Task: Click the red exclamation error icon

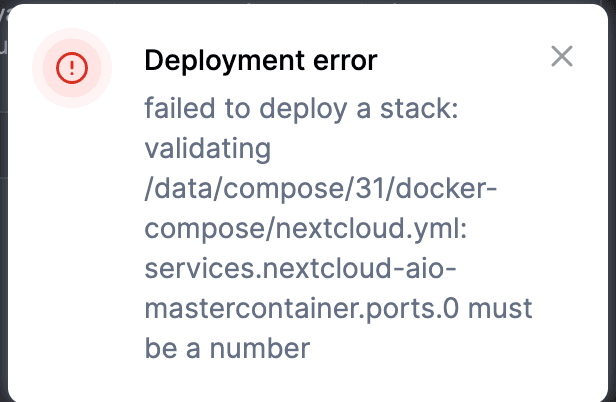Action: (72, 67)
